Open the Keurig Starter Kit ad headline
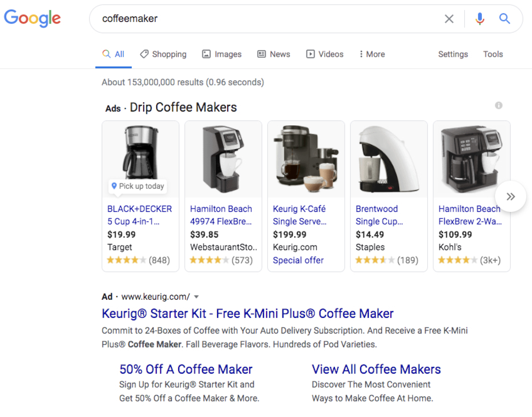 pyautogui.click(x=247, y=313)
